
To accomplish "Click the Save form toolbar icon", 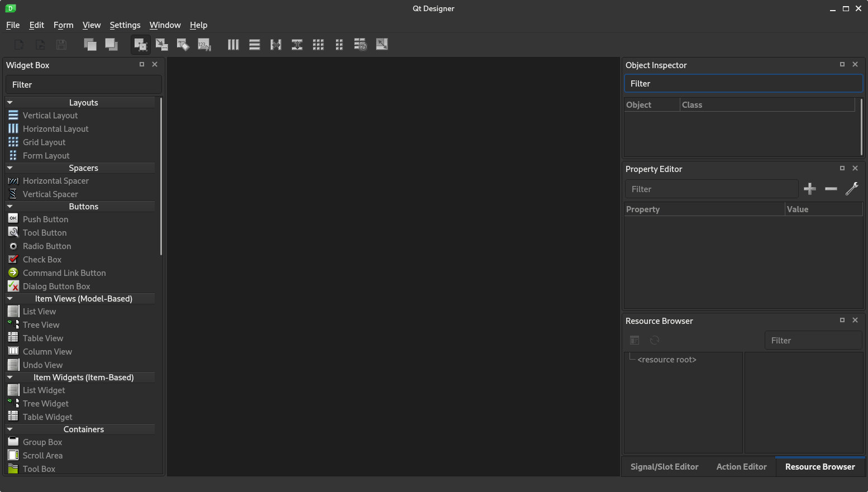I will tap(61, 45).
